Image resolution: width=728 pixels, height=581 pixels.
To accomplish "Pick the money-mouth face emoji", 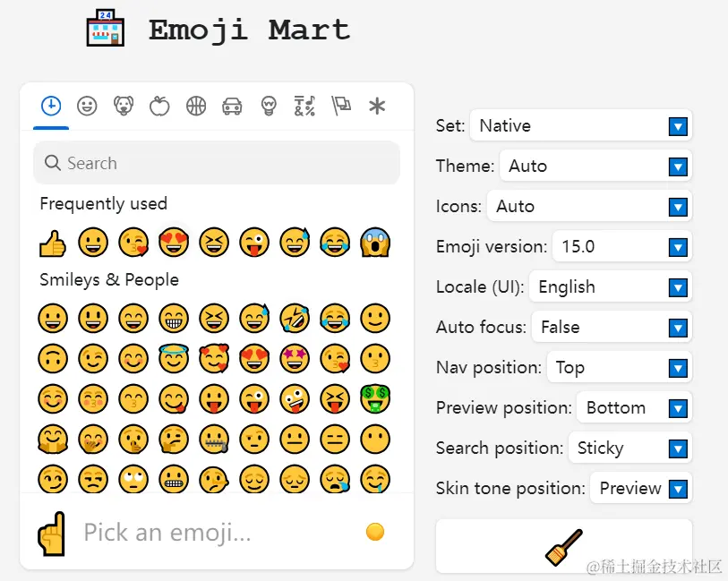I will pyautogui.click(x=375, y=399).
